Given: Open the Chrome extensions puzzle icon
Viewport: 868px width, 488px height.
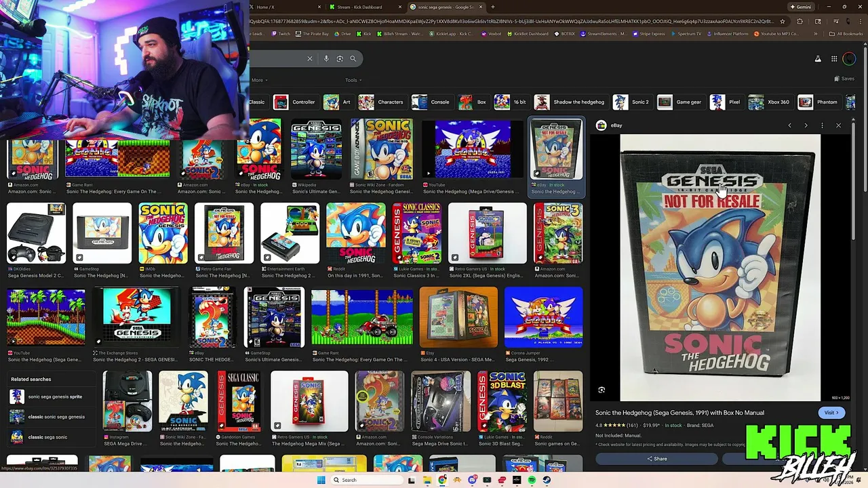Looking at the screenshot, I should 800,21.
